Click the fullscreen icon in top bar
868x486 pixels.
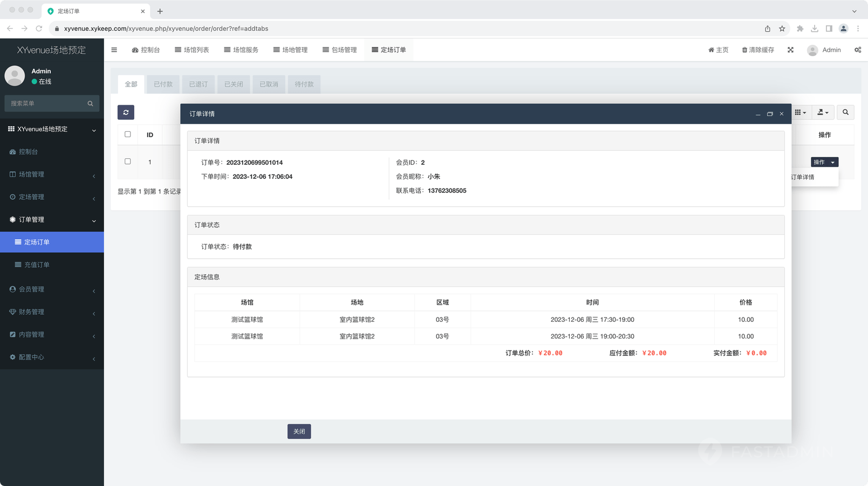[x=790, y=50]
